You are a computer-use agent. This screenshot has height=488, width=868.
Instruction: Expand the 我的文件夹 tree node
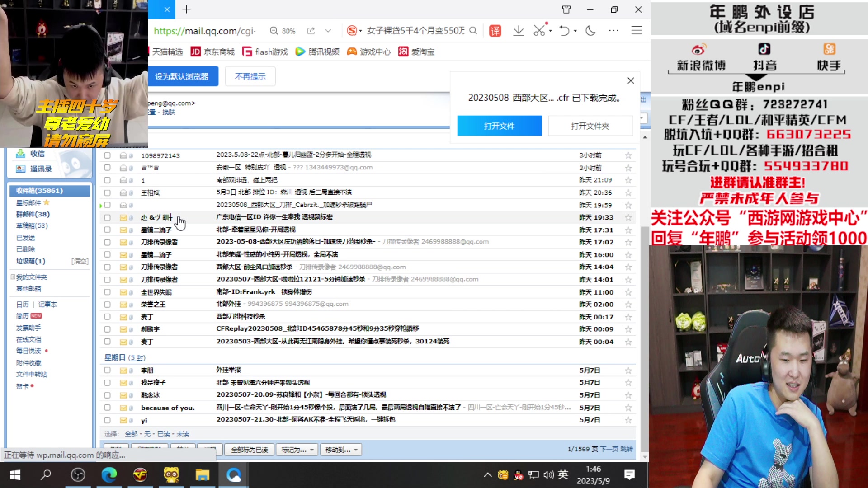[13, 277]
